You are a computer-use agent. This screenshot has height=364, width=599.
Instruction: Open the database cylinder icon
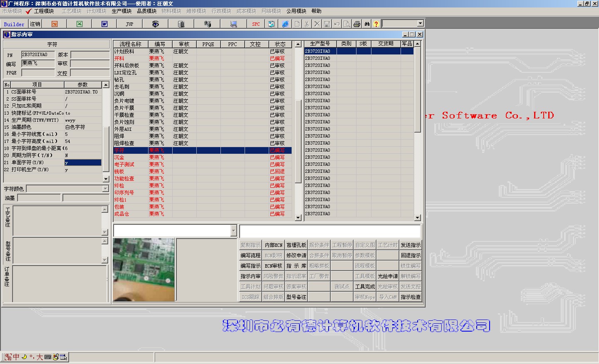(181, 24)
